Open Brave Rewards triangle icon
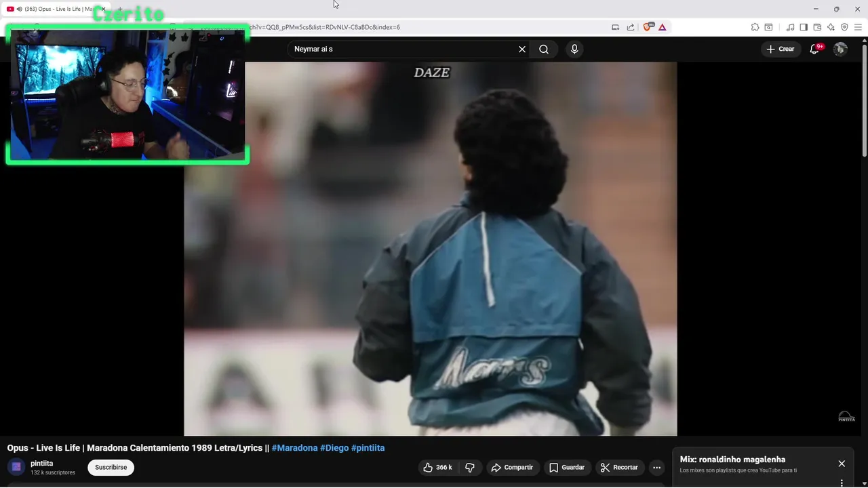Viewport: 868px width, 488px height. [663, 27]
